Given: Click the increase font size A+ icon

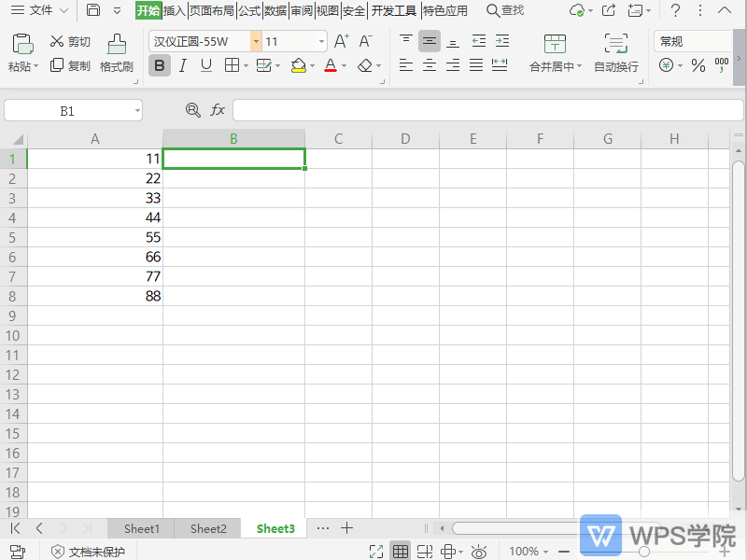Looking at the screenshot, I should (342, 41).
